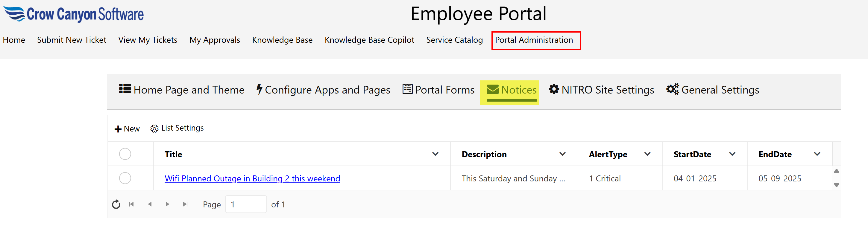Select the Wifi Planned Outage row checkbox

125,178
